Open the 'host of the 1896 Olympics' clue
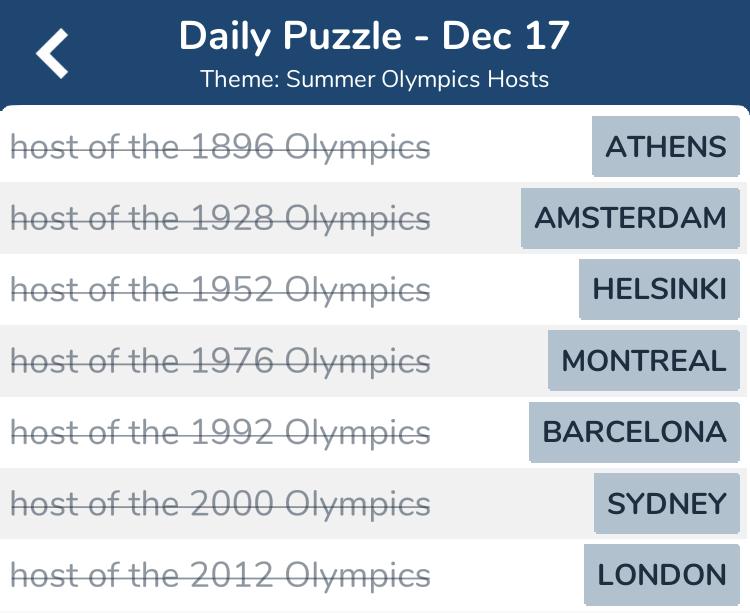 221,147
